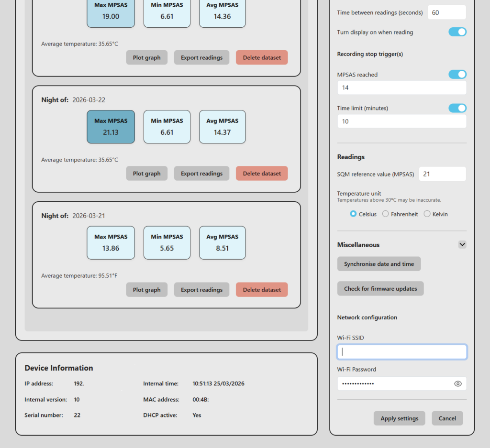This screenshot has height=448, width=490.
Task: Plot graph for night of 2026-03-22
Action: [x=146, y=174]
